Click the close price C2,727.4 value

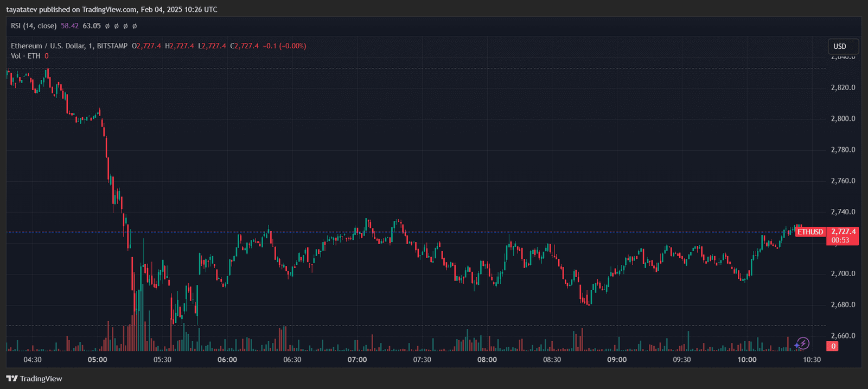[245, 46]
